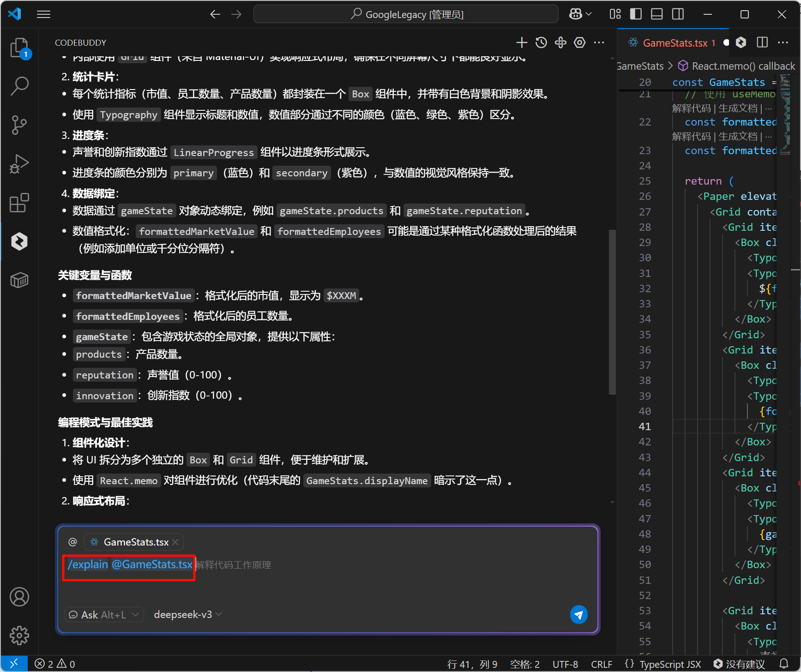801x672 pixels.
Task: Toggle the secondary side bar layout button
Action: pos(678,14)
